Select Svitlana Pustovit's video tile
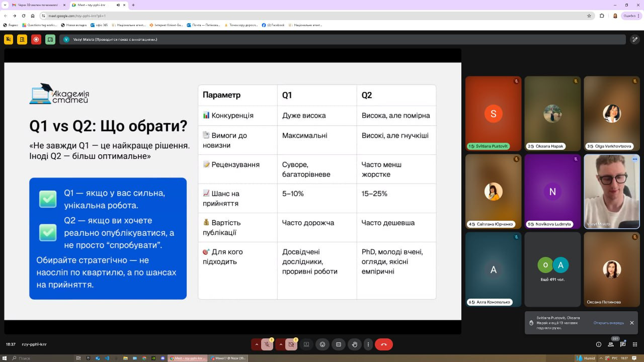Screen dimensions: 644x362 (x=493, y=114)
